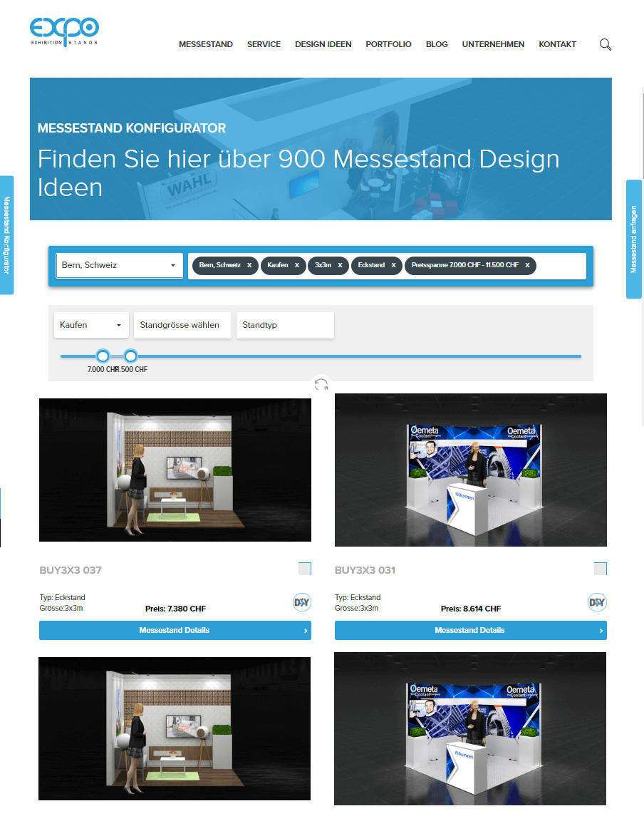Remove the '3x3m' filter tag
Image resolution: width=644 pixels, height=821 pixels.
(340, 265)
